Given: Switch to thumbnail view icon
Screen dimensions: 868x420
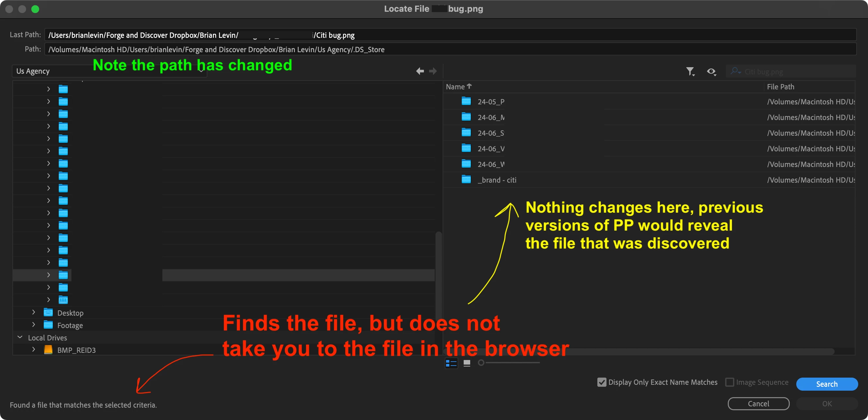Looking at the screenshot, I should pos(467,363).
